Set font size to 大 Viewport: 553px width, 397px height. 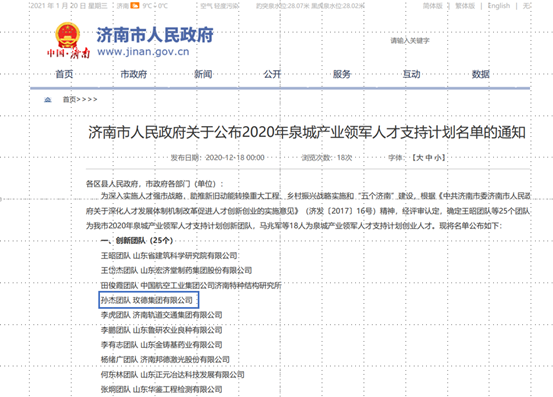[420, 158]
